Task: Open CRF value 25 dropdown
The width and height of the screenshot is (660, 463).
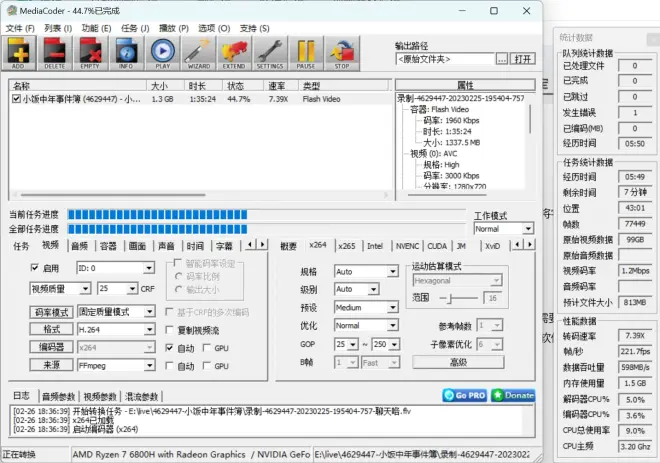Action: [x=132, y=289]
